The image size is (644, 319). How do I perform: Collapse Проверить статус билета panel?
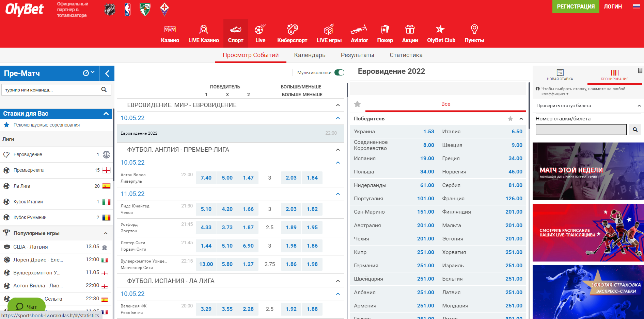639,106
